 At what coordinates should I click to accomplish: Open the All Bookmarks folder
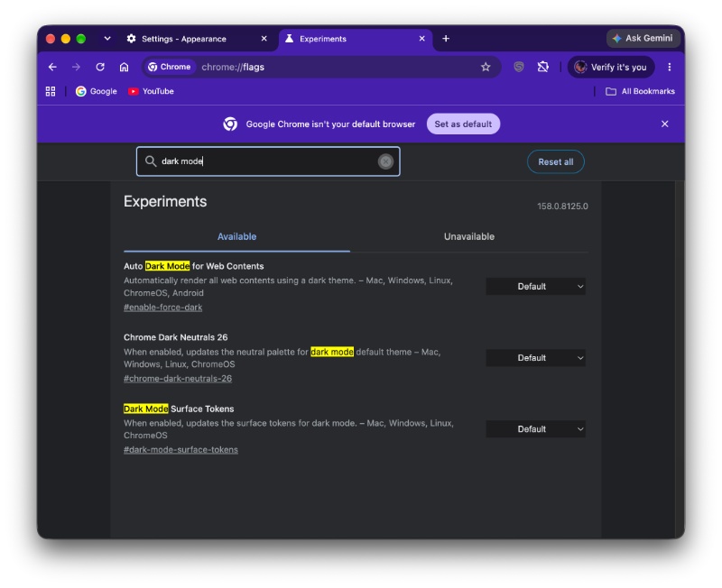pos(640,92)
